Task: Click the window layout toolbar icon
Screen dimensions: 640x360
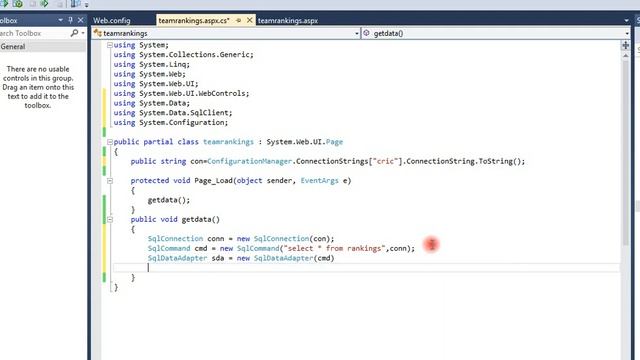Action: (76, 4)
